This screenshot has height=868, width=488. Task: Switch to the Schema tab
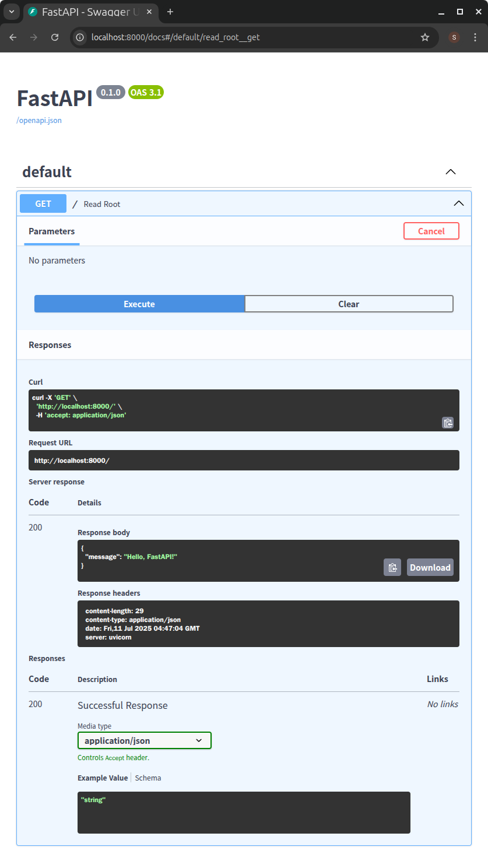tap(148, 778)
